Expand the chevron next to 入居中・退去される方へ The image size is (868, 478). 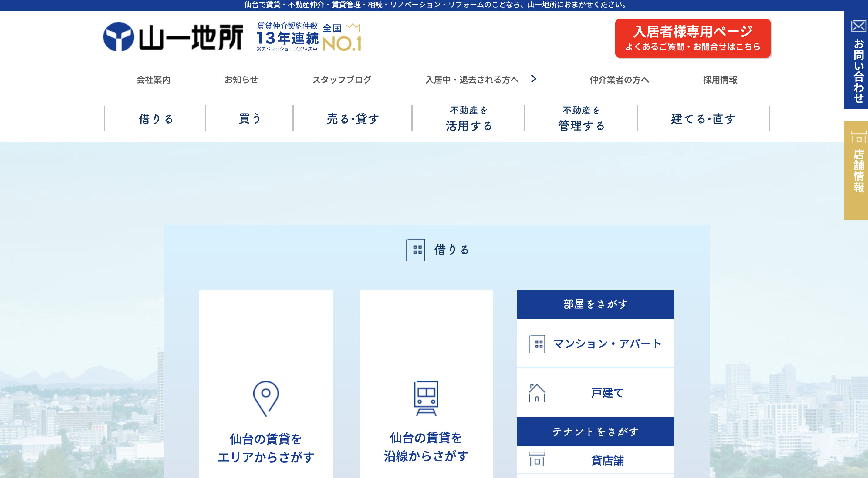pos(533,79)
